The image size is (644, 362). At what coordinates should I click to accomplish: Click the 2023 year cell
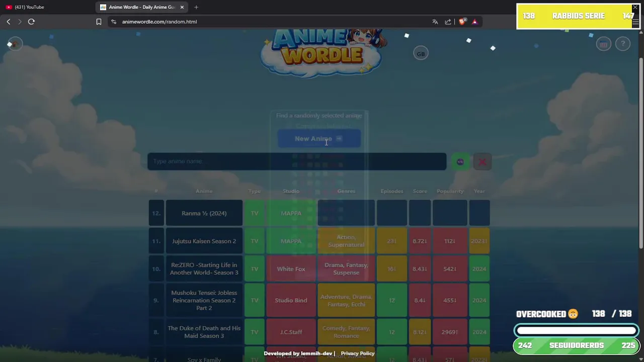tap(479, 241)
